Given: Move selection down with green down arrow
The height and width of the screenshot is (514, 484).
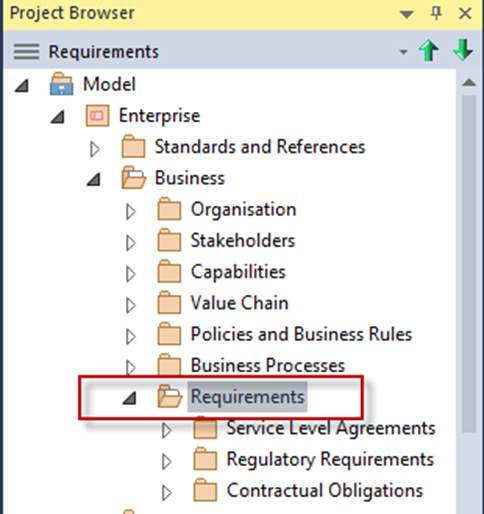Looking at the screenshot, I should pyautogui.click(x=463, y=50).
